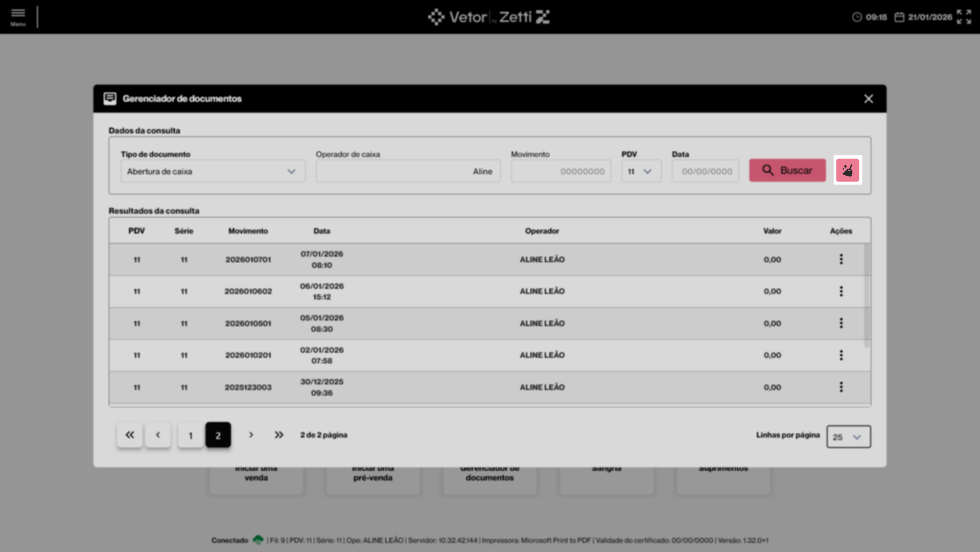
Task: Open actions menu for movimento 2026010201
Action: click(x=841, y=355)
